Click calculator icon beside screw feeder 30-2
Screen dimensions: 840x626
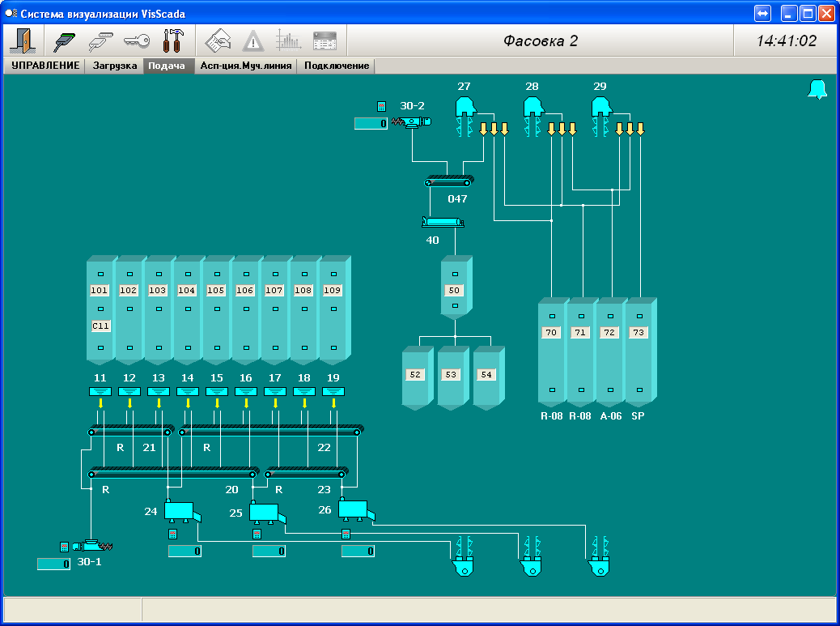382,106
